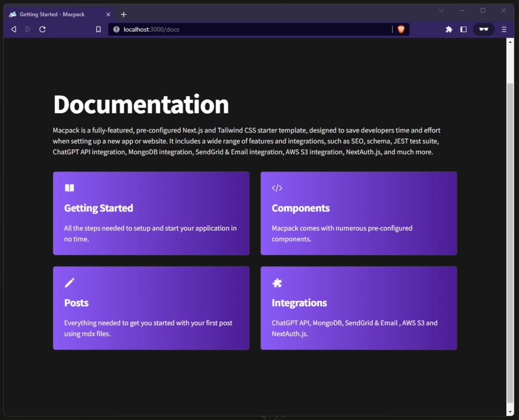The height and width of the screenshot is (420, 519).
Task: Minimize the browser window
Action: tap(462, 11)
